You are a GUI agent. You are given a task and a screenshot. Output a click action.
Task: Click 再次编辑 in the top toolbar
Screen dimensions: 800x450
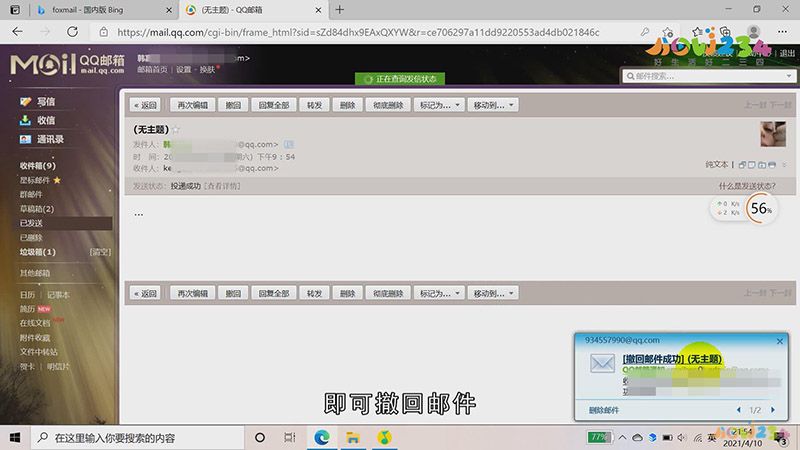click(x=192, y=105)
